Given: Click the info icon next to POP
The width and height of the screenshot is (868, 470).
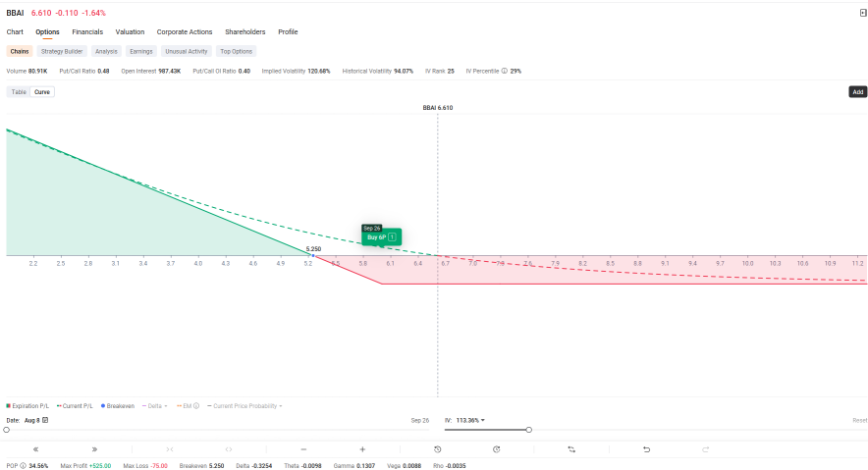Looking at the screenshot, I should pyautogui.click(x=23, y=465).
